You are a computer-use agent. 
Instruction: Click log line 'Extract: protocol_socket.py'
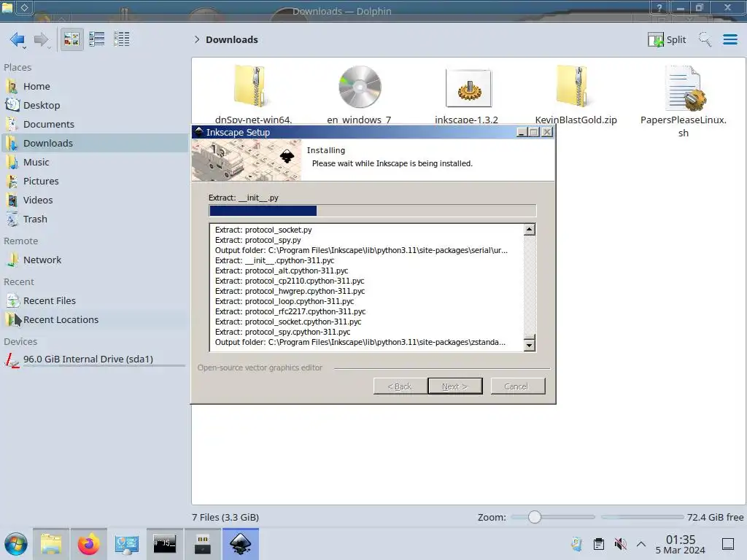coord(263,230)
